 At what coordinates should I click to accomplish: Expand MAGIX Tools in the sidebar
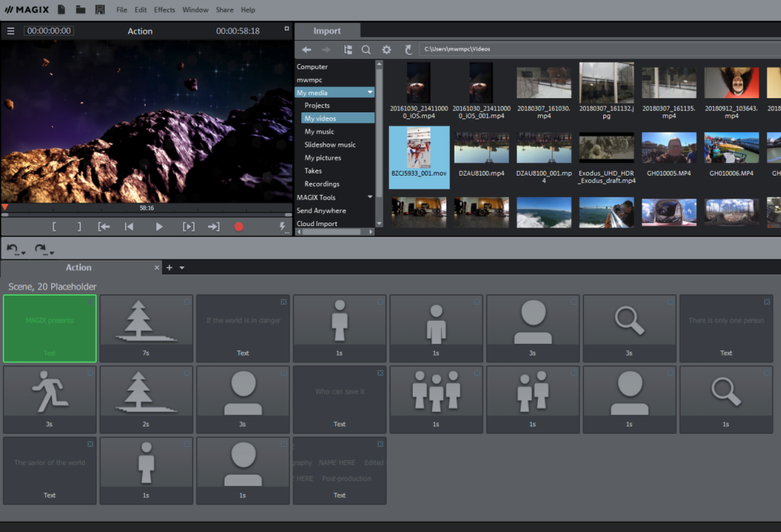[x=368, y=196]
